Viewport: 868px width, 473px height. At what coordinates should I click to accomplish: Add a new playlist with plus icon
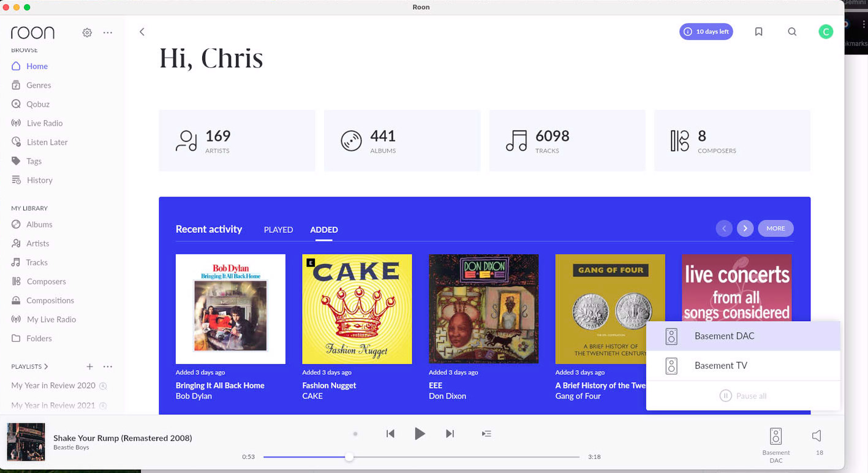89,366
